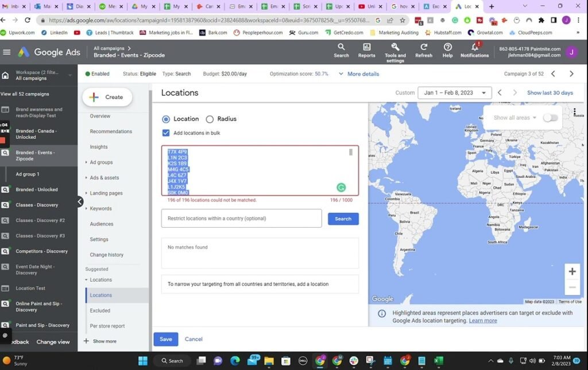Expand the More details section
Viewport: 588px width, 370px height.
[359, 74]
